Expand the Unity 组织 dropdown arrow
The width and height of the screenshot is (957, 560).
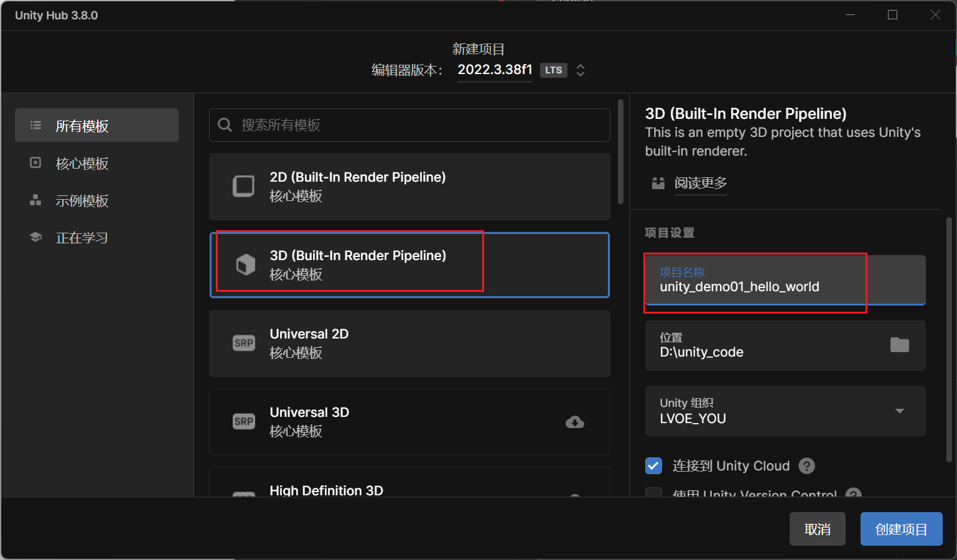pyautogui.click(x=900, y=411)
